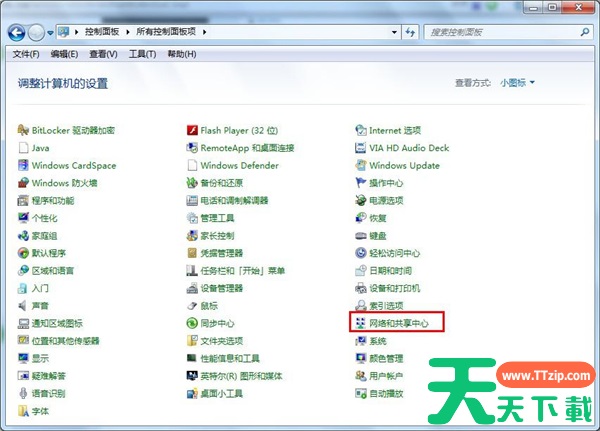Open the 帮助(H) menu
The height and width of the screenshot is (431, 600).
(x=182, y=54)
